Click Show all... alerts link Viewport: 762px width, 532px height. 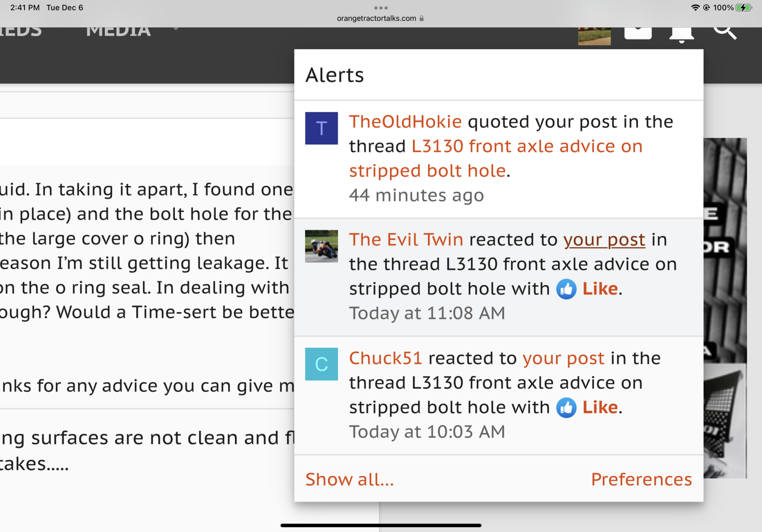pyautogui.click(x=349, y=479)
